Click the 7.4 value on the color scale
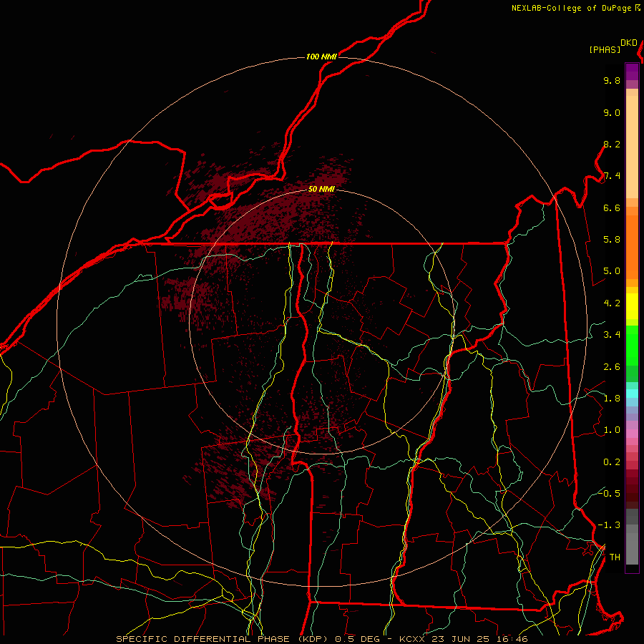This screenshot has height=644, width=644. [612, 176]
